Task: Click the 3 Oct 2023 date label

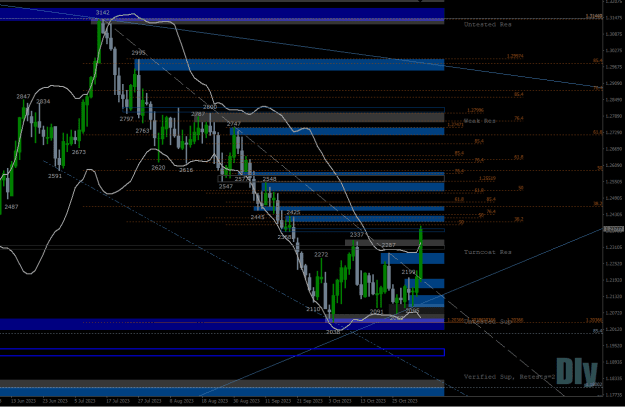Action: tap(340, 401)
